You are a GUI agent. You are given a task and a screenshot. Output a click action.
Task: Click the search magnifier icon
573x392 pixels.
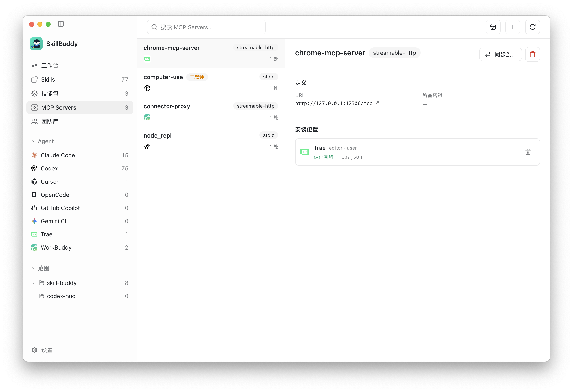pyautogui.click(x=154, y=27)
